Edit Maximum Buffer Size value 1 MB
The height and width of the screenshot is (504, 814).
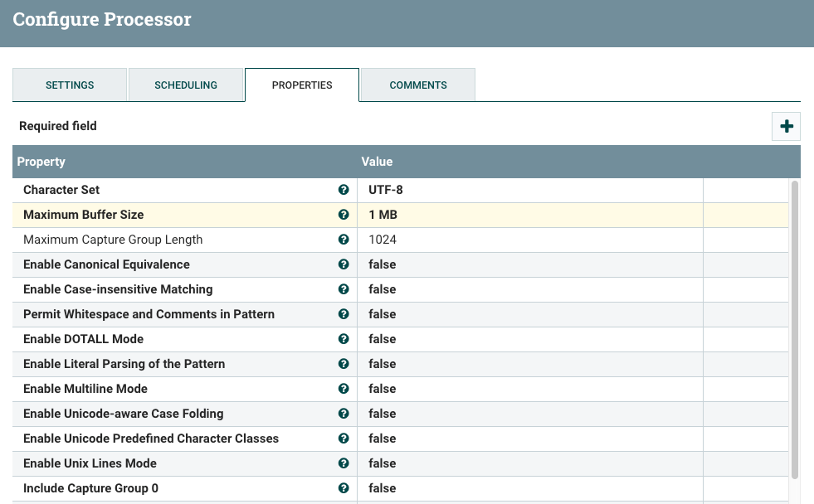[x=530, y=215]
